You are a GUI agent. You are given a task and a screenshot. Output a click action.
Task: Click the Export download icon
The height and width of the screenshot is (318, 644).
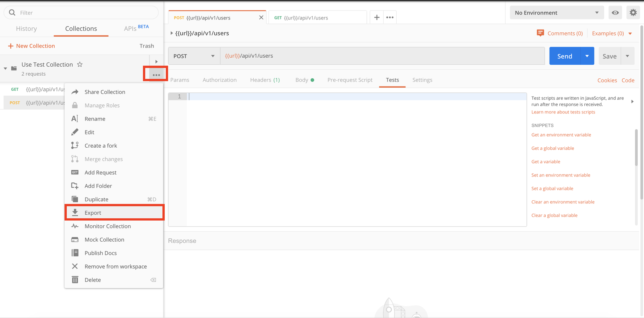[75, 212]
